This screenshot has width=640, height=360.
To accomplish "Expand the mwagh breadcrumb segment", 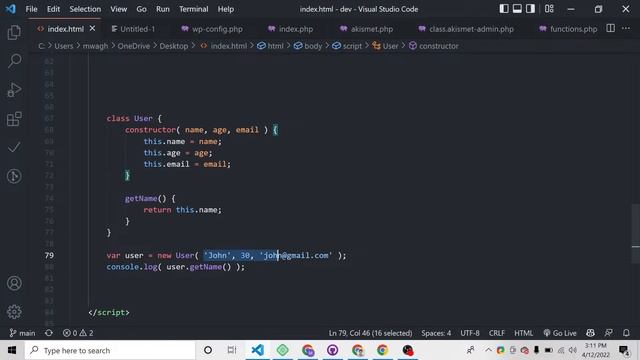I will coord(95,46).
